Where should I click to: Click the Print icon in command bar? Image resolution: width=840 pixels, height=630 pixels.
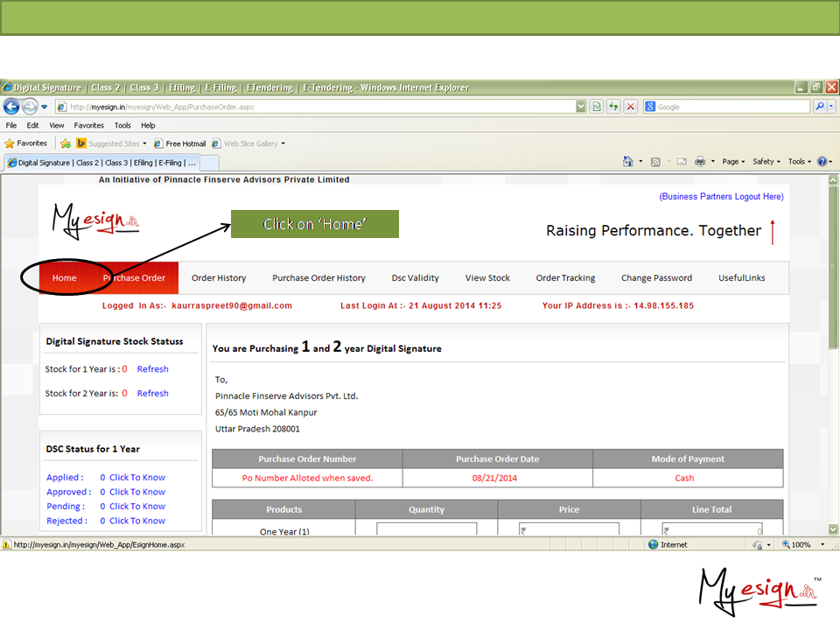coord(700,162)
